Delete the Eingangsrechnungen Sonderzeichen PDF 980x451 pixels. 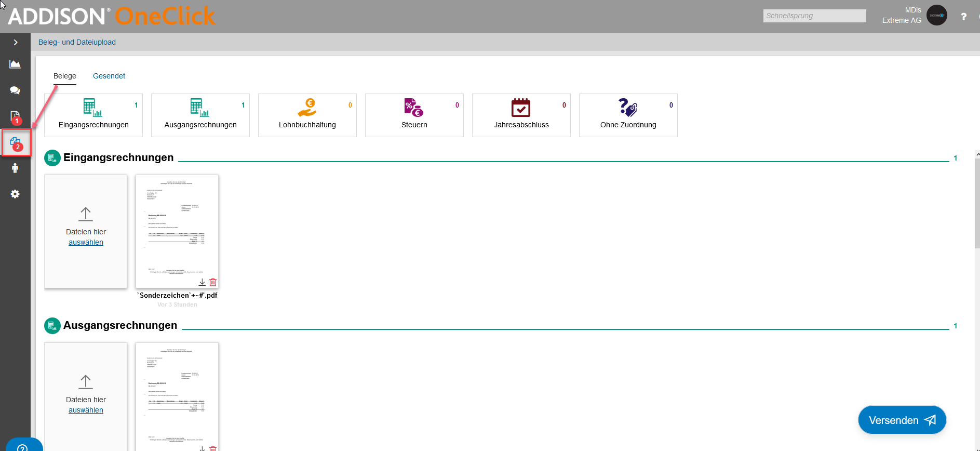[x=213, y=282]
